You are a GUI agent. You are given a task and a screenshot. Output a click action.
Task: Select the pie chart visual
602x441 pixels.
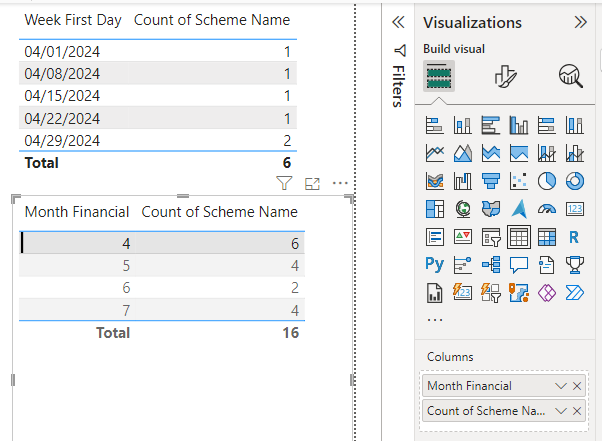point(547,181)
